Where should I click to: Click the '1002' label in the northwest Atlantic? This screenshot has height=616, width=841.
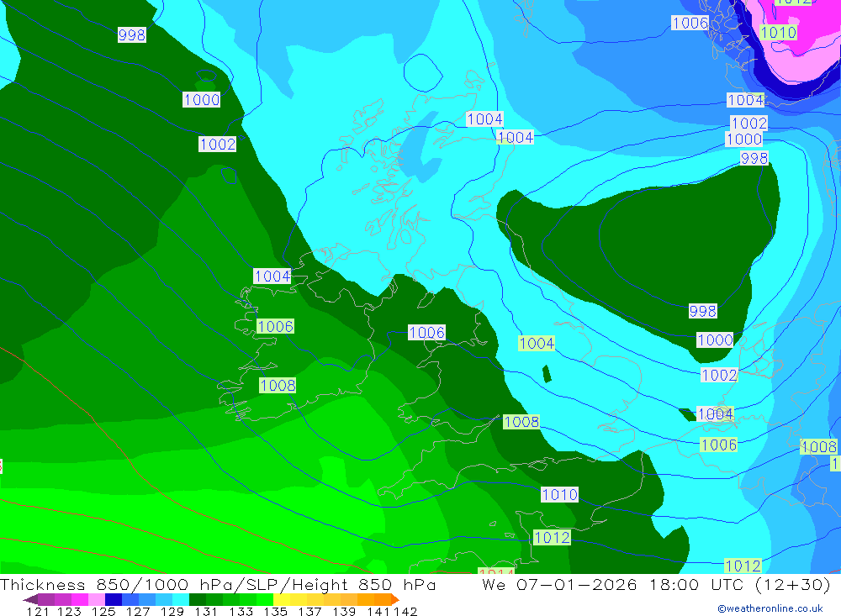pos(217,145)
